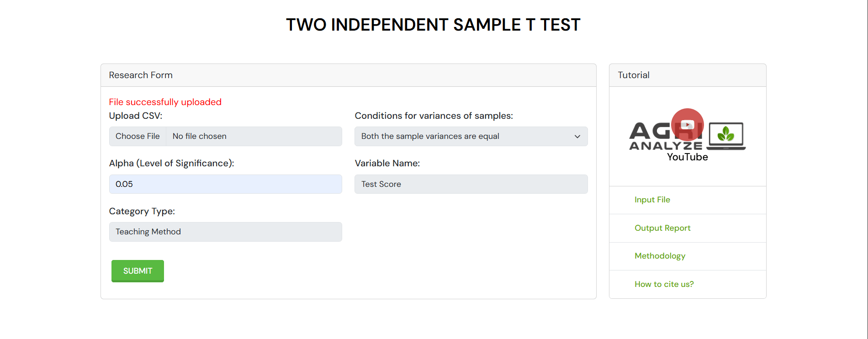Select the Tutorial panel header
The height and width of the screenshot is (339, 868).
pyautogui.click(x=633, y=75)
